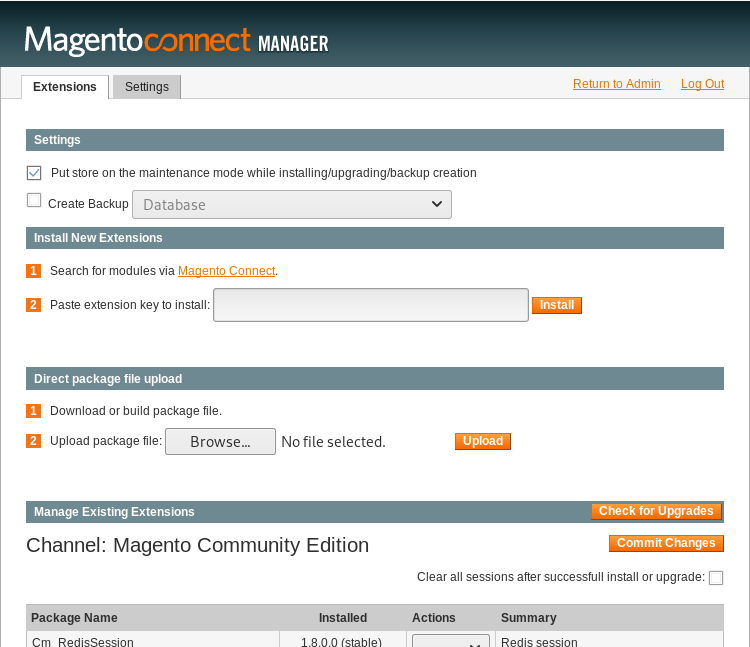Tick the clear all sessions checkbox
The height and width of the screenshot is (647, 750).
pyautogui.click(x=716, y=578)
